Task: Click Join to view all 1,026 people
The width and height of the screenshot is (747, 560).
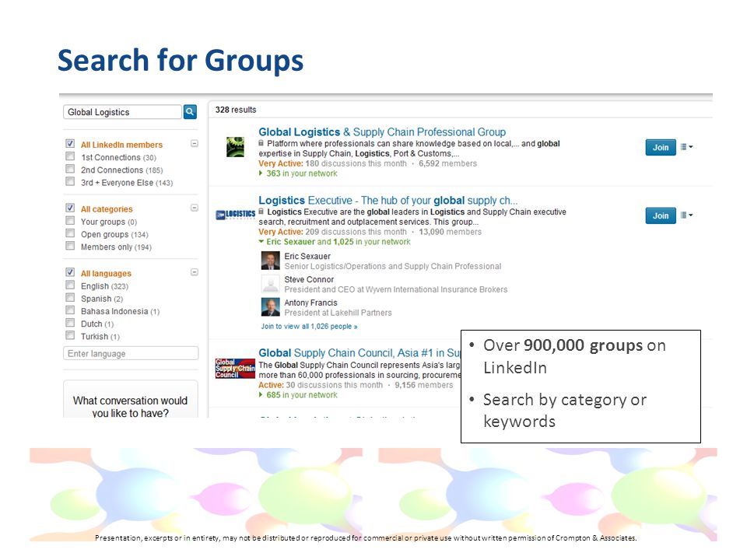Action: tap(309, 327)
